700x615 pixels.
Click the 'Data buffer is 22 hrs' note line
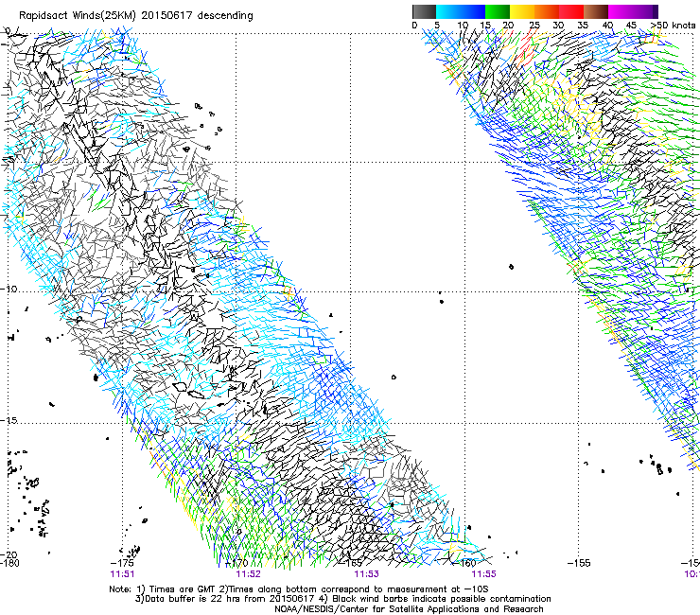pyautogui.click(x=342, y=599)
